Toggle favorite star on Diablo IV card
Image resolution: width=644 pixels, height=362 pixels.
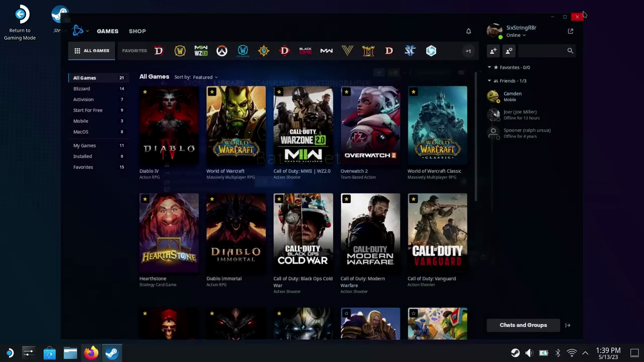[145, 92]
